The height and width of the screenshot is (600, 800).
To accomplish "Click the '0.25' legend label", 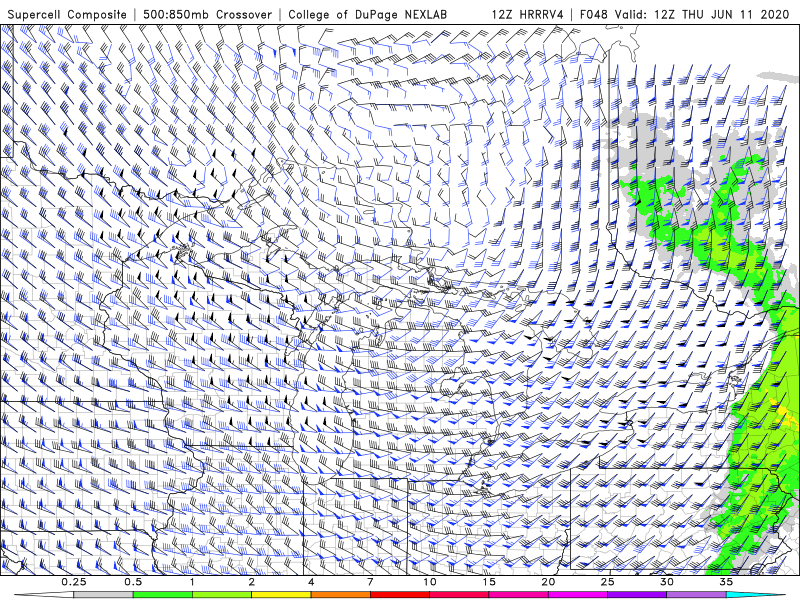I will tap(74, 582).
